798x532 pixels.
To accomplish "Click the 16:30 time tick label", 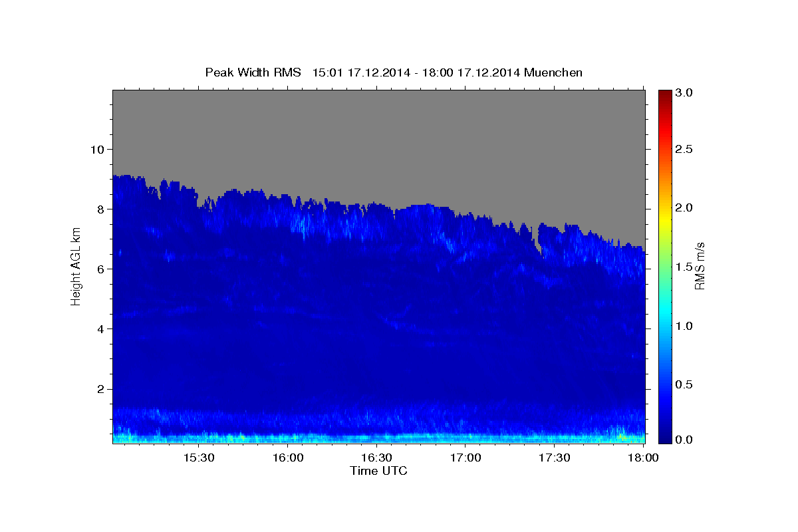I will pos(376,458).
